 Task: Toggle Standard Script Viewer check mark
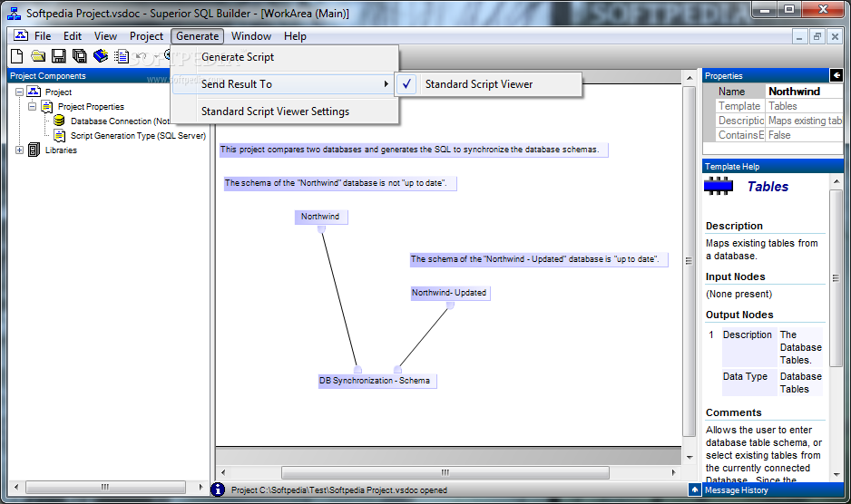[406, 84]
